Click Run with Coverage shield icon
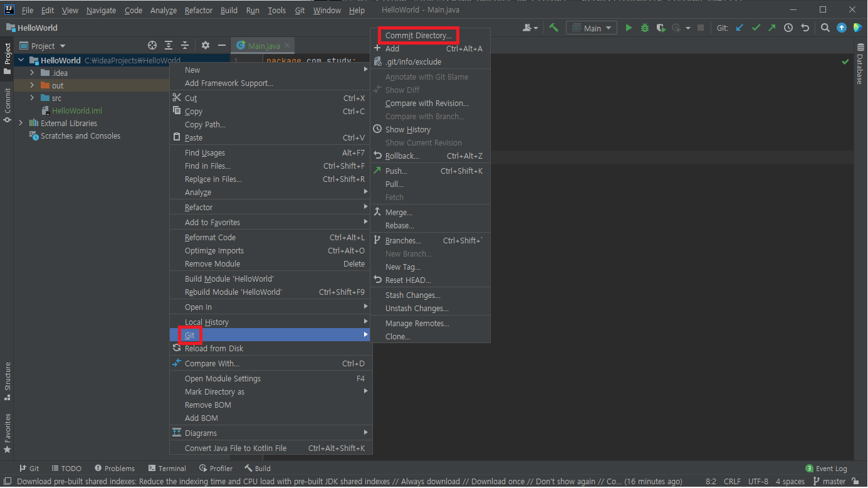The image size is (868, 488). 661,28
